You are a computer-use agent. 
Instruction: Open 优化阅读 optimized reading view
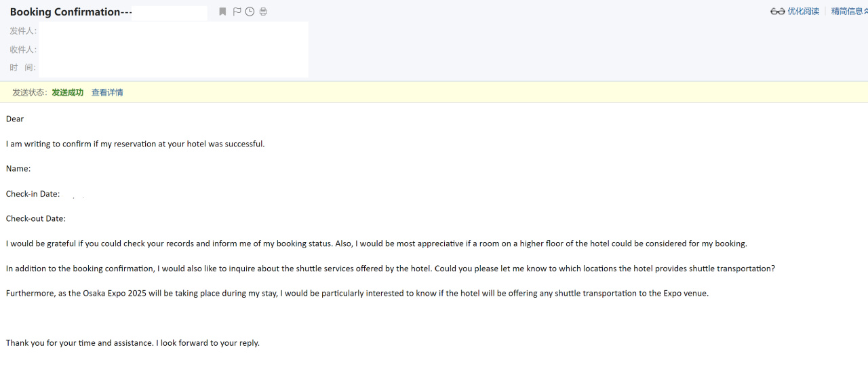tap(803, 12)
